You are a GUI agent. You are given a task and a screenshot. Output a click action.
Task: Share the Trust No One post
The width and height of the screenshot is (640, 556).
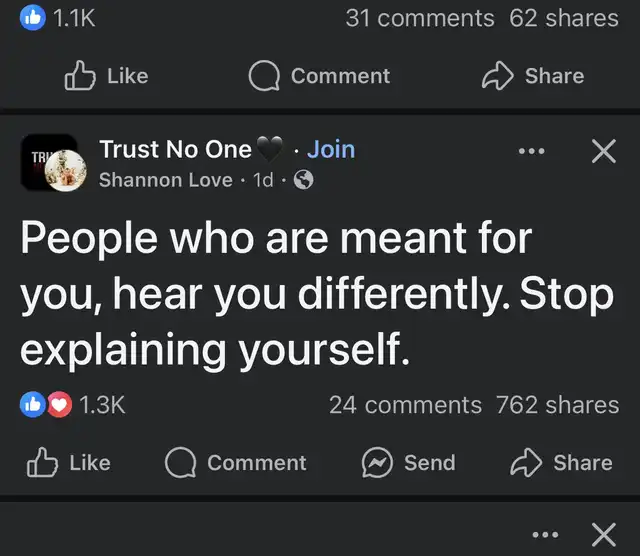pos(563,462)
